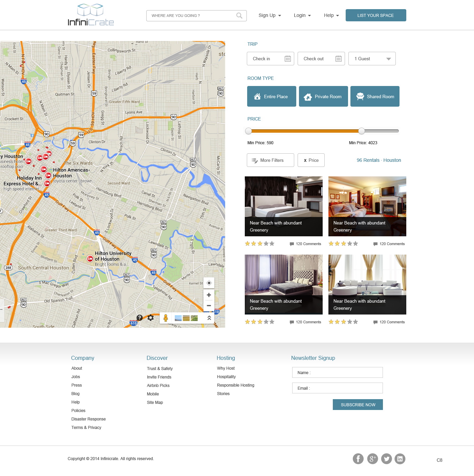Open the Sign Up dropdown
Screen dimensions: 474x476
point(270,15)
